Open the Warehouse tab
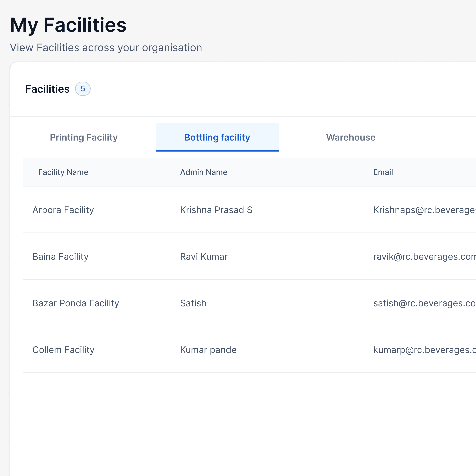 (x=350, y=137)
